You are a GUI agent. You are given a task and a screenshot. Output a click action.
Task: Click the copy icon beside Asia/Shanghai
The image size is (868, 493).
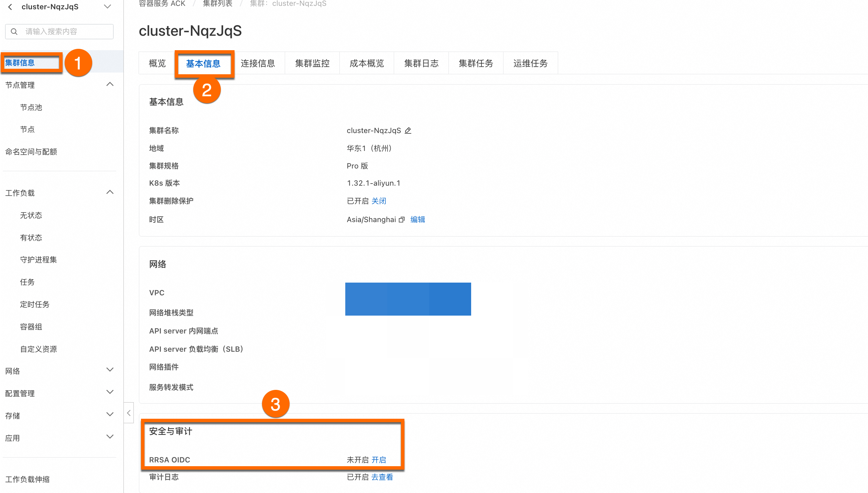coord(402,220)
